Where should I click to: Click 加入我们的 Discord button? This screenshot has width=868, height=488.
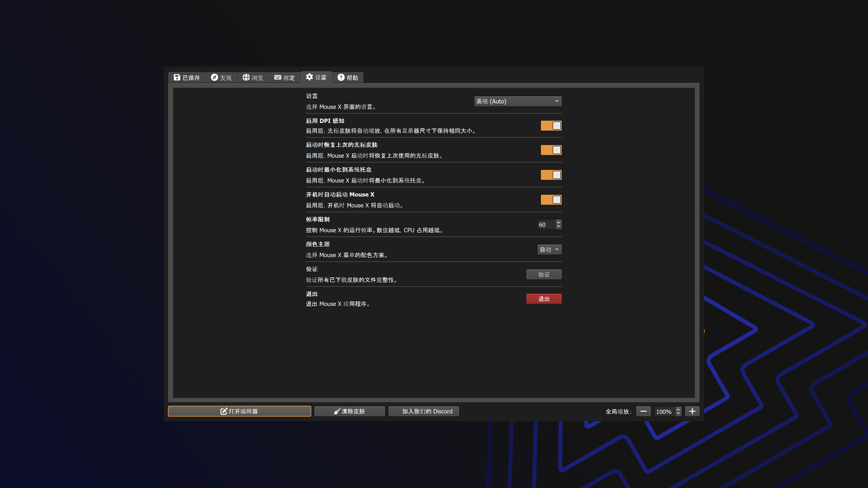[424, 411]
